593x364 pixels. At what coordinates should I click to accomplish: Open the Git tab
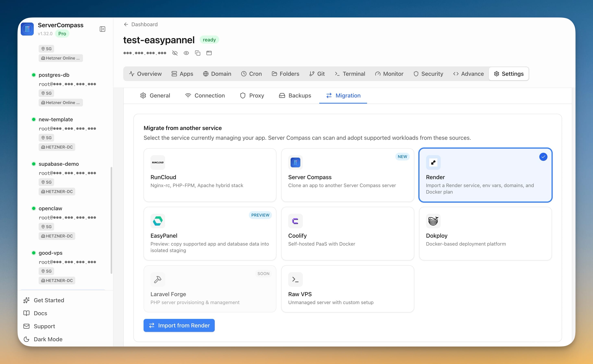coord(317,74)
